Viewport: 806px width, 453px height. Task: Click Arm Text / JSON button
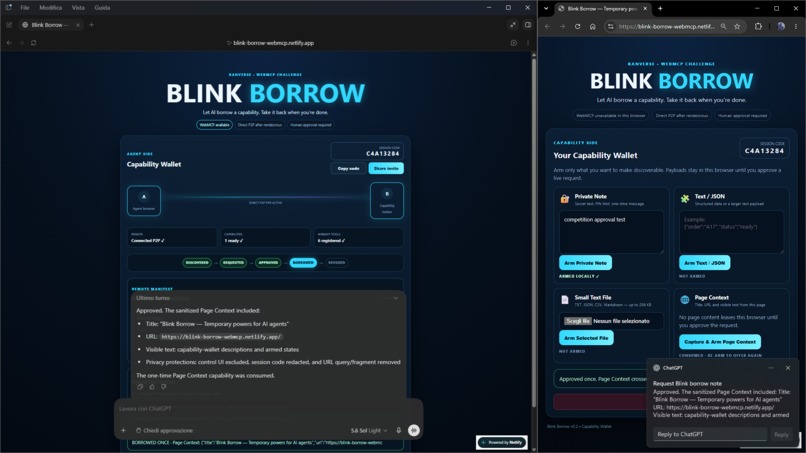(704, 263)
